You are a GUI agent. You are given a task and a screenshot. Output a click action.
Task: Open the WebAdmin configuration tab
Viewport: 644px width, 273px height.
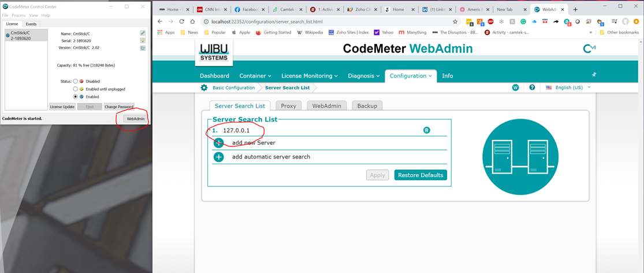[326, 106]
